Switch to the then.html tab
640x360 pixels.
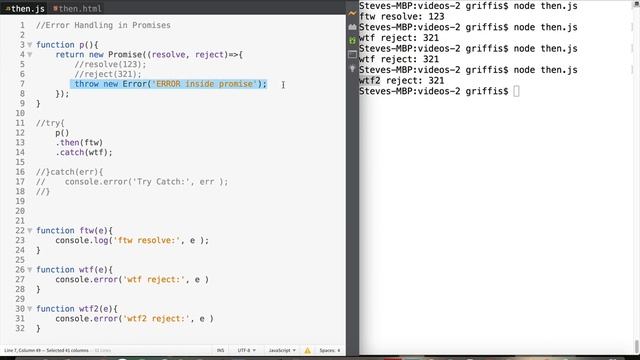[x=77, y=8]
